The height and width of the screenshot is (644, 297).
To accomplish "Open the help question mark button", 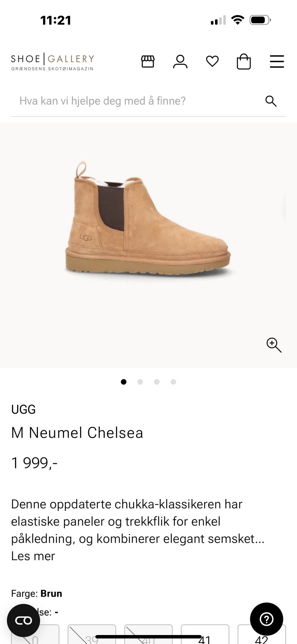I will coord(266,619).
